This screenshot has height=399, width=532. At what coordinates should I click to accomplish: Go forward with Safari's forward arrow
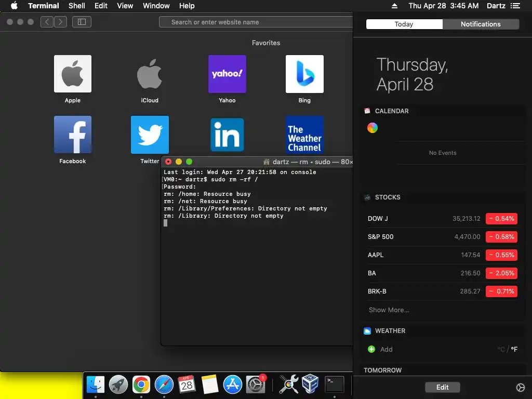pos(60,22)
